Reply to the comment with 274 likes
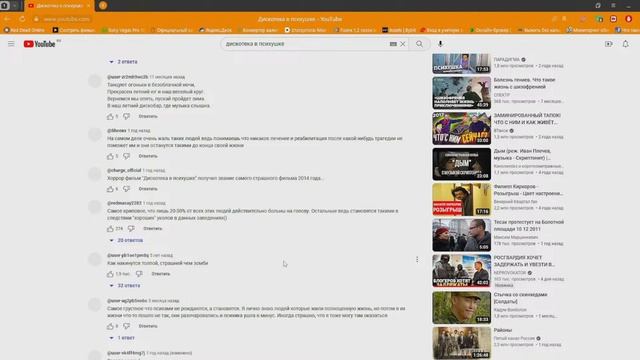Image resolution: width=640 pixels, height=360 pixels. click(x=153, y=229)
